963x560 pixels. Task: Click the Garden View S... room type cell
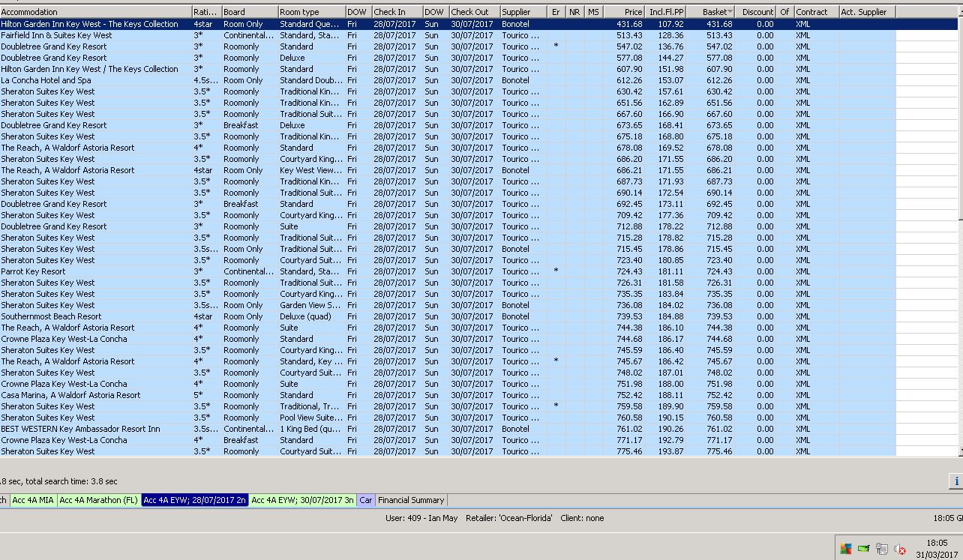[x=311, y=305]
